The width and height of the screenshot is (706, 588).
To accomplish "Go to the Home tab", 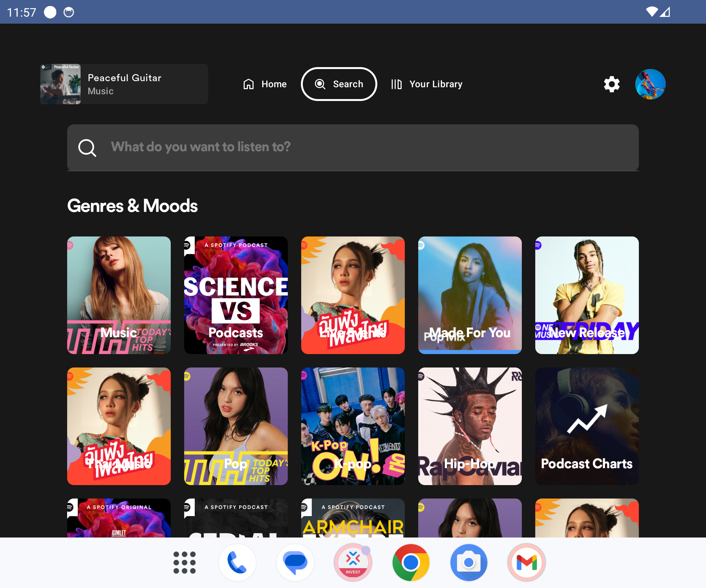I will [x=265, y=84].
